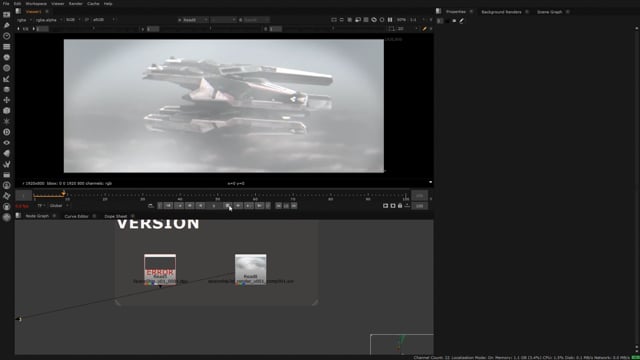Screen dimensions: 640x360
Task: Click the viewer pencil icon beside 2D dropdown
Action: (x=424, y=29)
